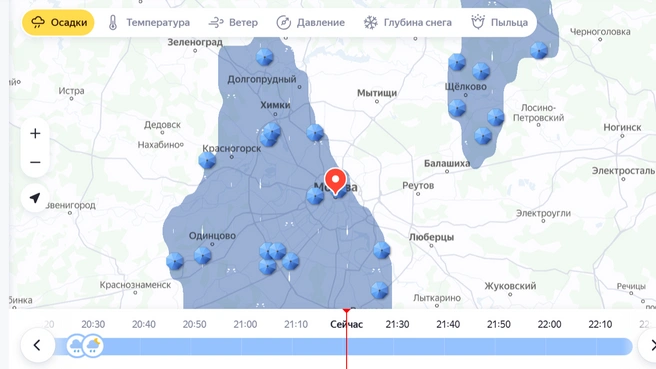This screenshot has height=369, width=656.
Task: Click umbrella marker below Одинцово label
Action: [202, 255]
